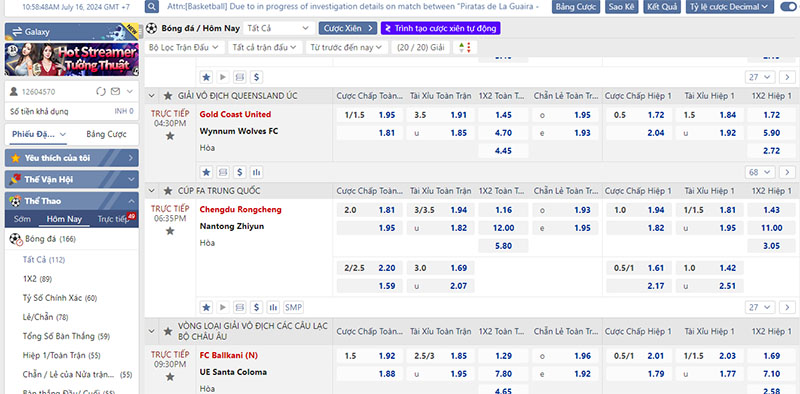Click right arrow beside 27 dropdown above Queensland header
Screen dimensions: 800x394
pos(787,77)
